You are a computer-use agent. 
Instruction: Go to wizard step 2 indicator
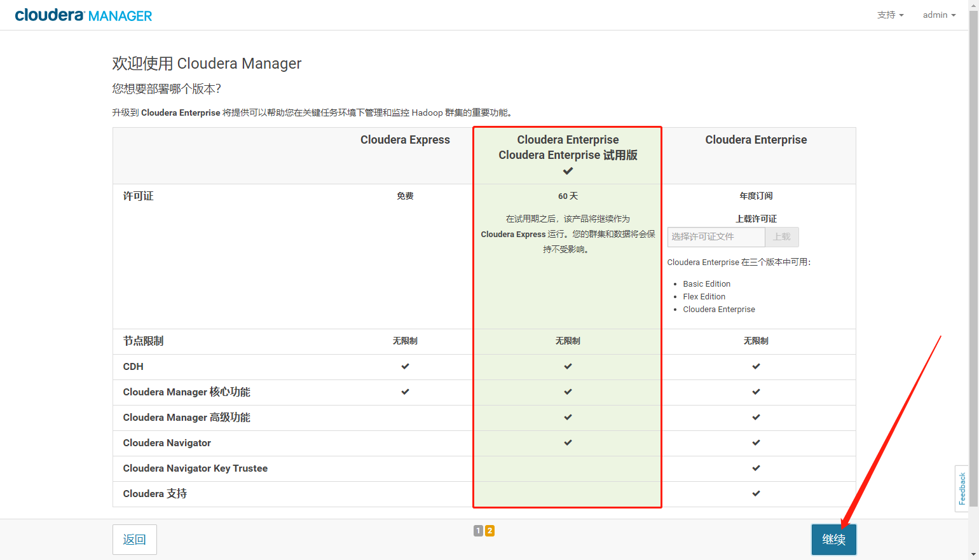pyautogui.click(x=489, y=530)
